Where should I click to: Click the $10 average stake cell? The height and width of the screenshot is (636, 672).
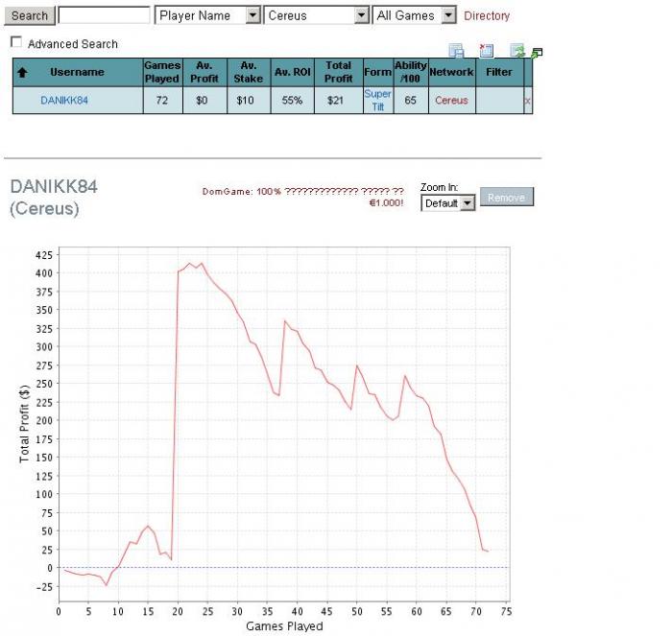click(x=249, y=101)
